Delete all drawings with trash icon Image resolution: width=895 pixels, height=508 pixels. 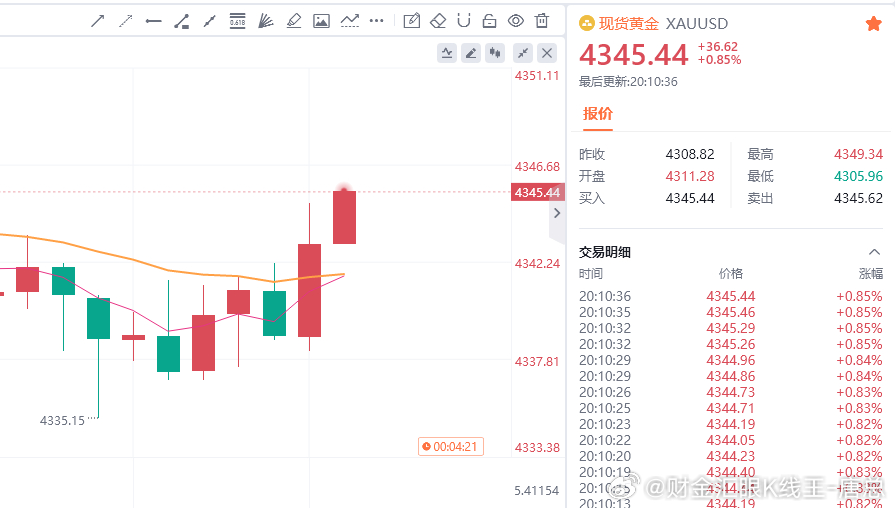(x=542, y=21)
